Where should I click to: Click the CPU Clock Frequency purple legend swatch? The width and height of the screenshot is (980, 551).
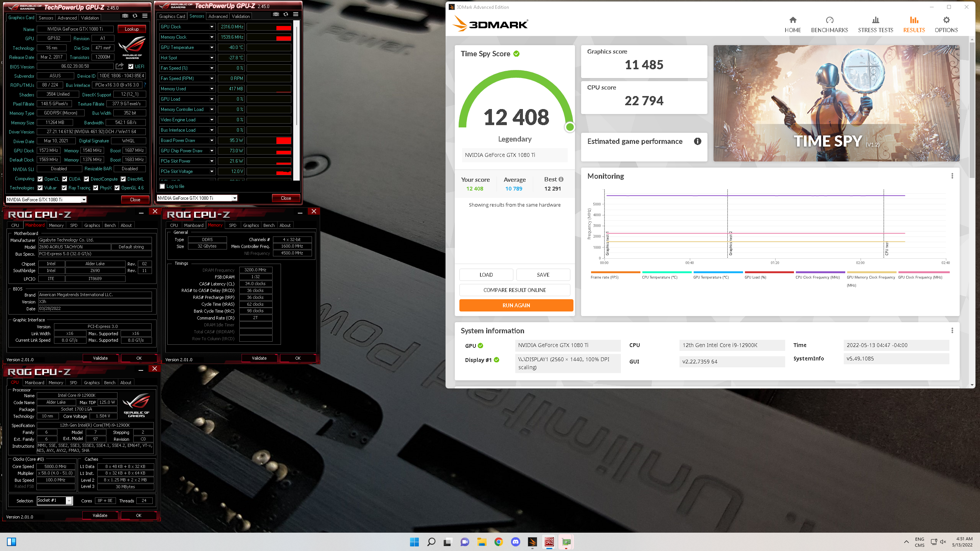click(820, 272)
